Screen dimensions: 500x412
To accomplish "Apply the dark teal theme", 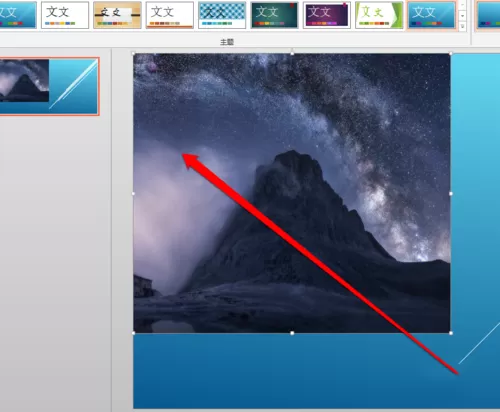I will [274, 15].
